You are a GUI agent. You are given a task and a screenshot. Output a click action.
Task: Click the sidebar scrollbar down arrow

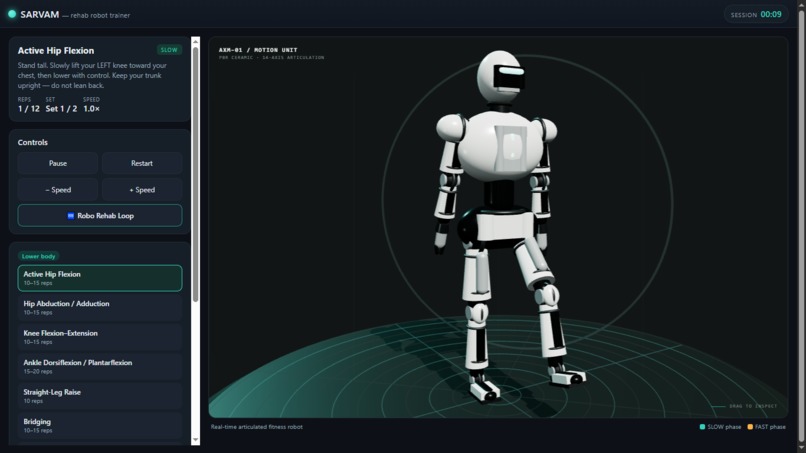tap(195, 440)
